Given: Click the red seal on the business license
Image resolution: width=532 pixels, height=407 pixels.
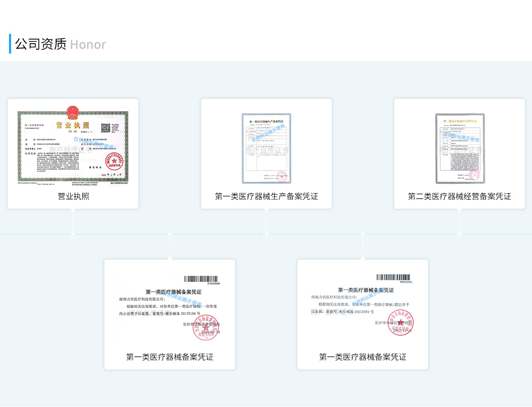Looking at the screenshot, I should click(x=114, y=162).
